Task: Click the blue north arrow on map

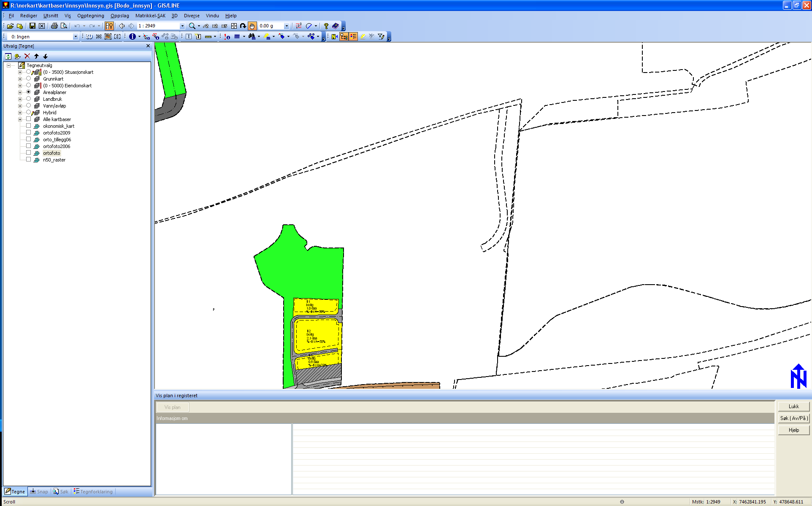Action: (798, 376)
